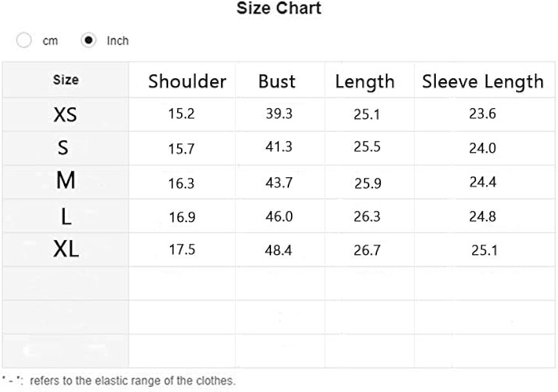The height and width of the screenshot is (392, 558).
Task: Click the Bust column header
Action: 277,82
